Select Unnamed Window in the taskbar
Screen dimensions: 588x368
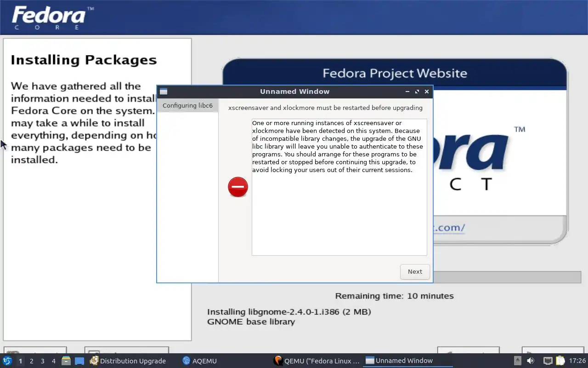point(408,361)
